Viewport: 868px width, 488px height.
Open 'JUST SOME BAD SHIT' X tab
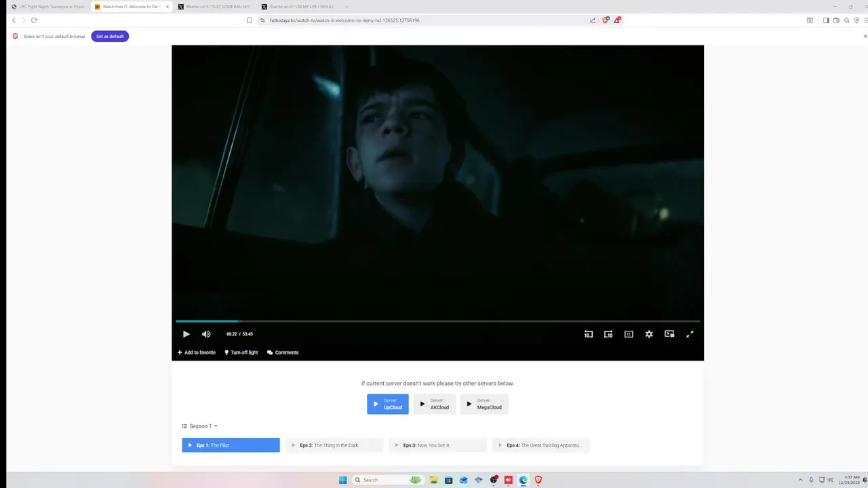coord(214,7)
